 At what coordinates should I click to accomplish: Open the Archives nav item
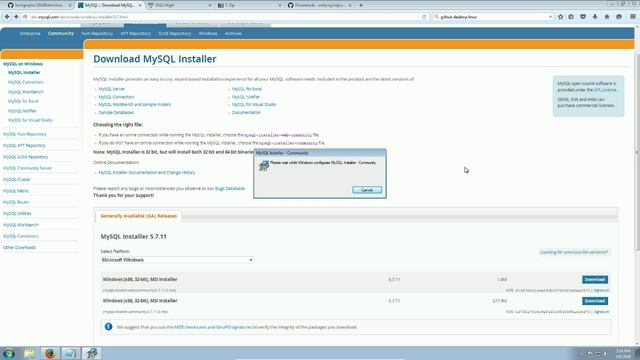233,33
